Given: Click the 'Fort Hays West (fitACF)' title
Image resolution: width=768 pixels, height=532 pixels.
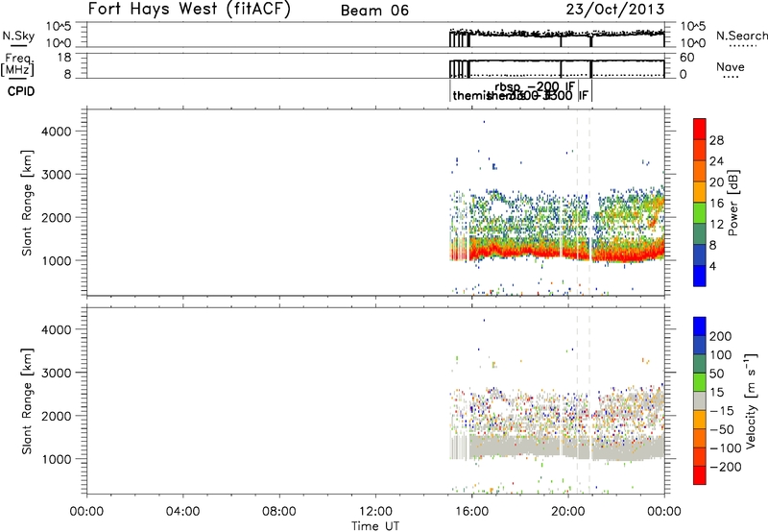Looking at the screenshot, I should 188,9.
